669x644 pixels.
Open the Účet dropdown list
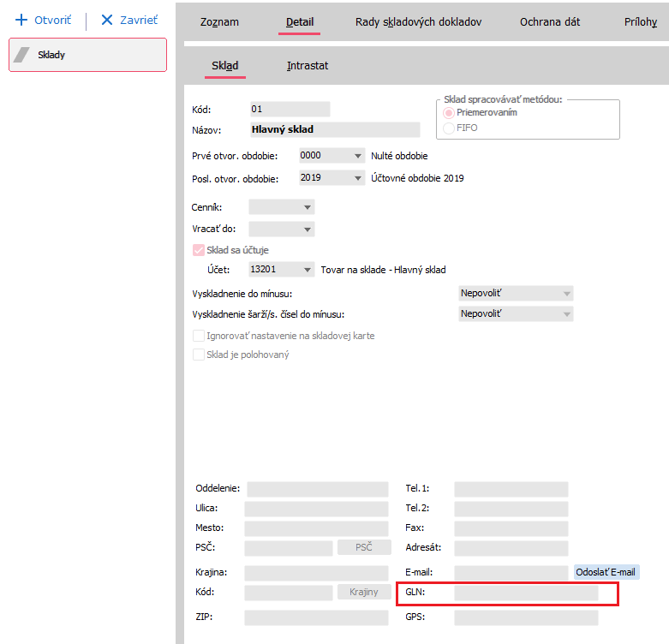[308, 270]
